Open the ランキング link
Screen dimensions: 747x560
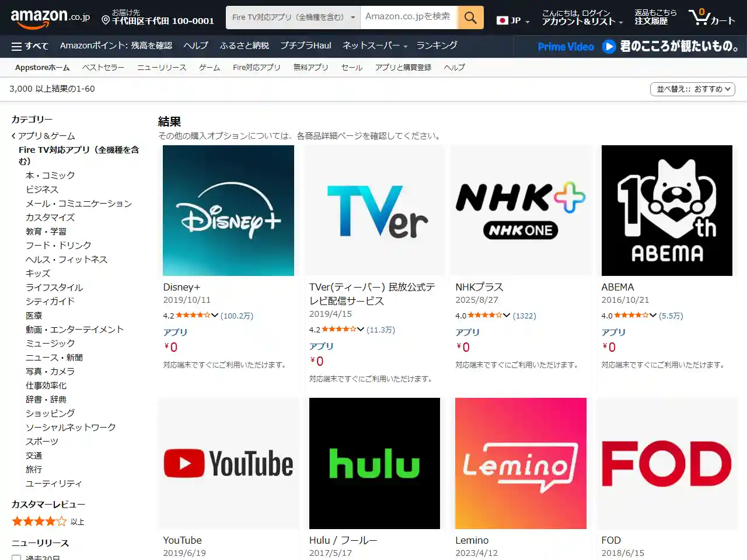click(437, 45)
